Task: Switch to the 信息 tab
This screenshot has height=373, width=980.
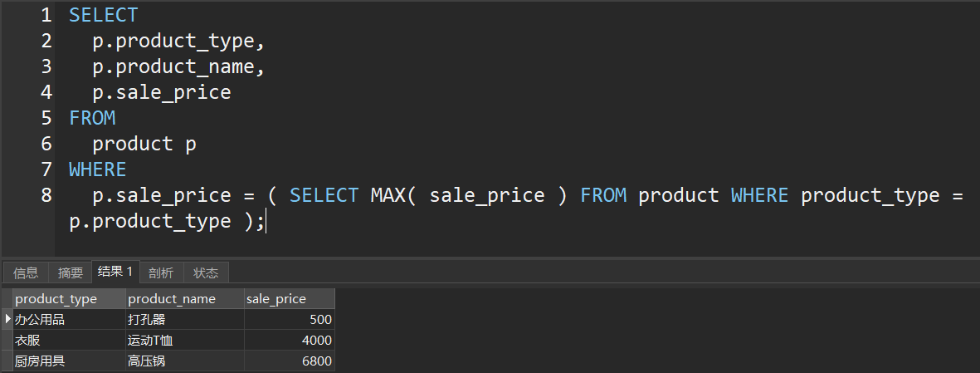Action: [26, 272]
